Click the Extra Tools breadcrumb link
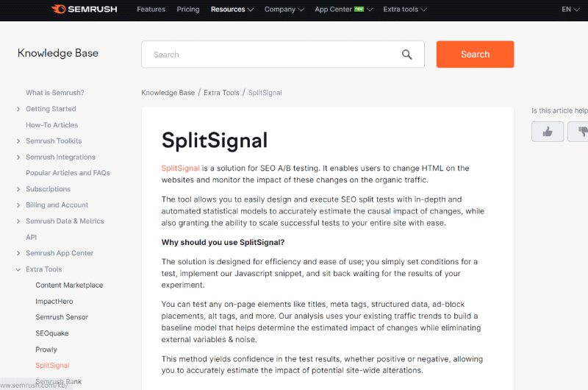The height and width of the screenshot is (390, 588). [221, 93]
